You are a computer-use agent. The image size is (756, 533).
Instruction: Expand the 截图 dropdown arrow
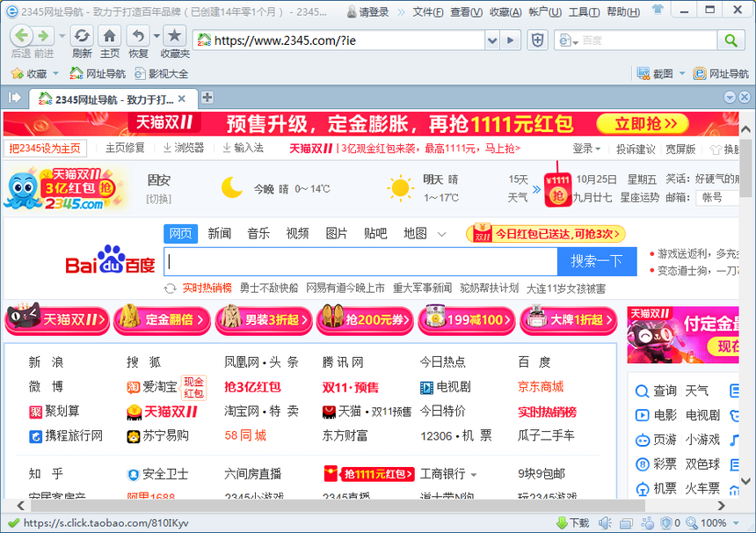(682, 73)
